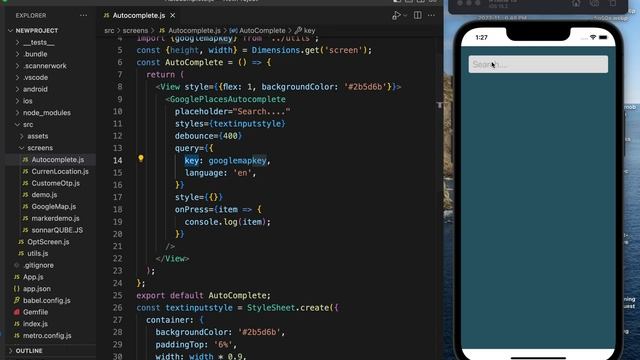The height and width of the screenshot is (360, 640).
Task: Focus the Search input in iPhone simulator
Action: 538,64
